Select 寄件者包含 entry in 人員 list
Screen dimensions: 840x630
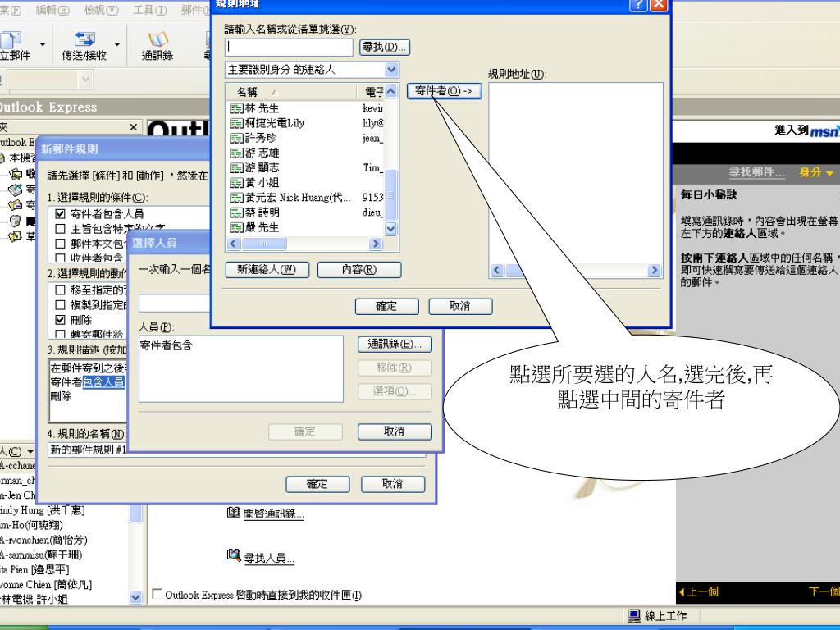click(x=166, y=345)
